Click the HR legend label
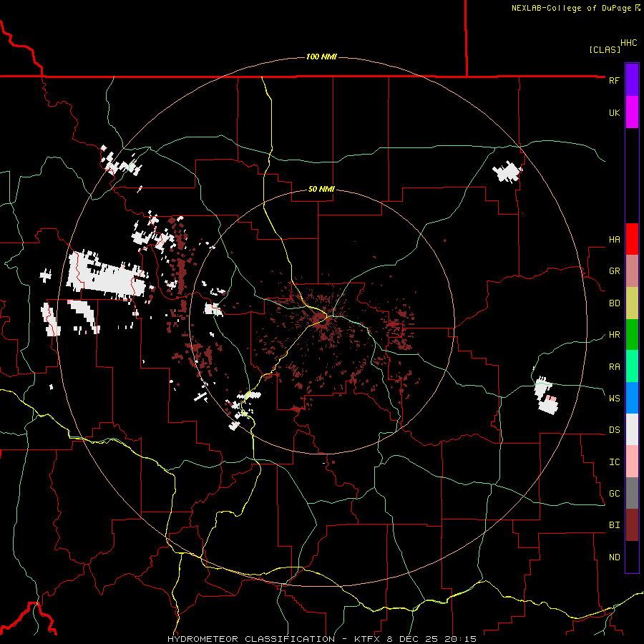 614,335
